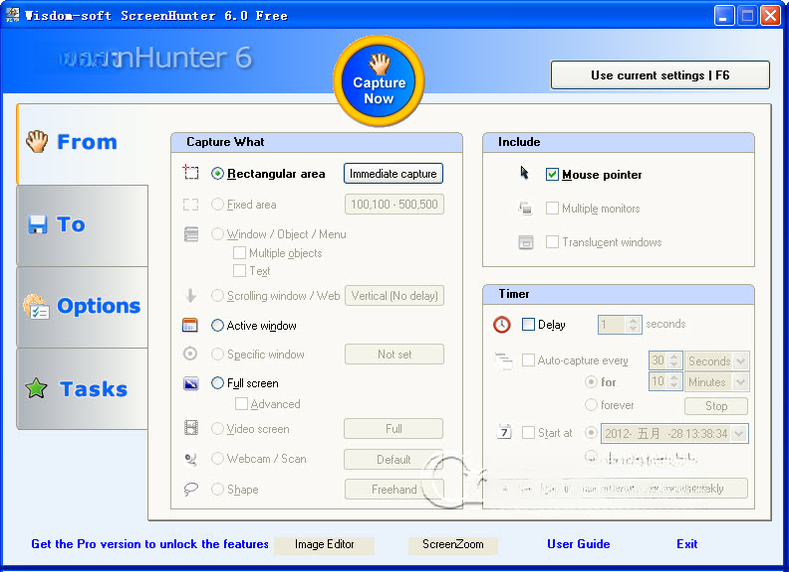
Task: Click the Delay seconds input field
Action: tap(612, 324)
